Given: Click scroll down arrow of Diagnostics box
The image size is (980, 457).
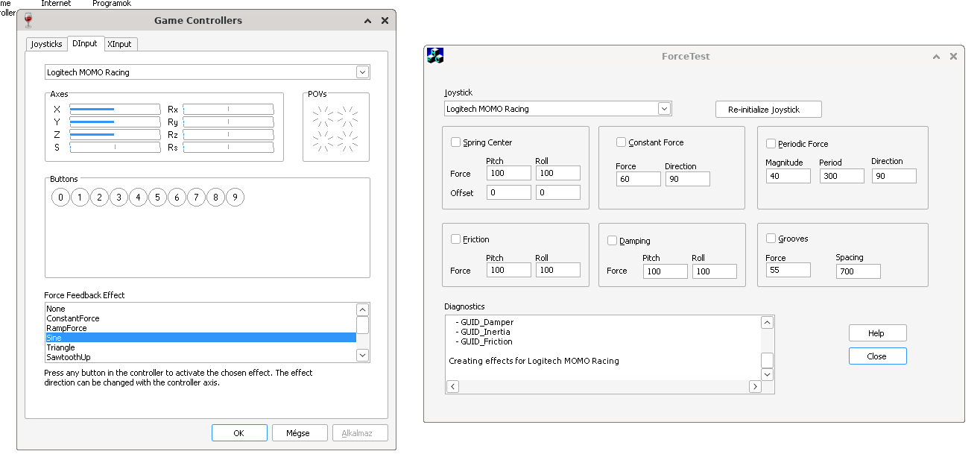Looking at the screenshot, I should [x=767, y=374].
